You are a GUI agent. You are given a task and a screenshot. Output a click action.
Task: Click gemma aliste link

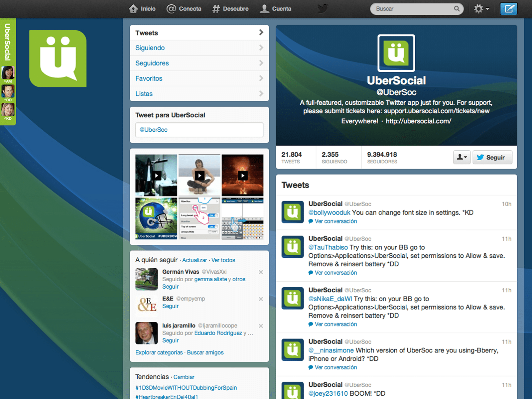click(x=211, y=279)
